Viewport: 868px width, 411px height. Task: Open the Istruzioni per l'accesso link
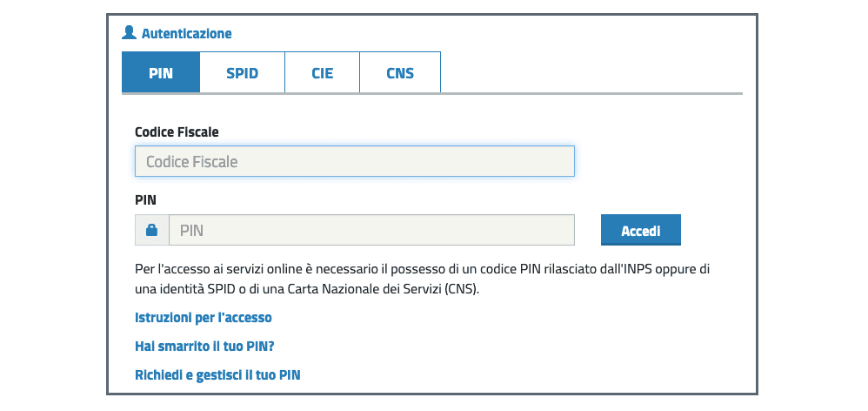point(204,317)
